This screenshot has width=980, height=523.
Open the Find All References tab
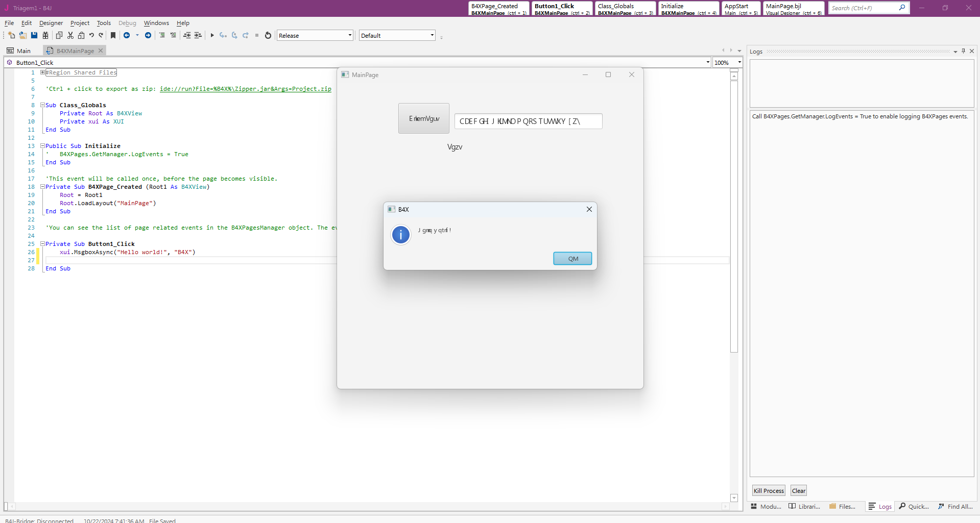tap(955, 506)
